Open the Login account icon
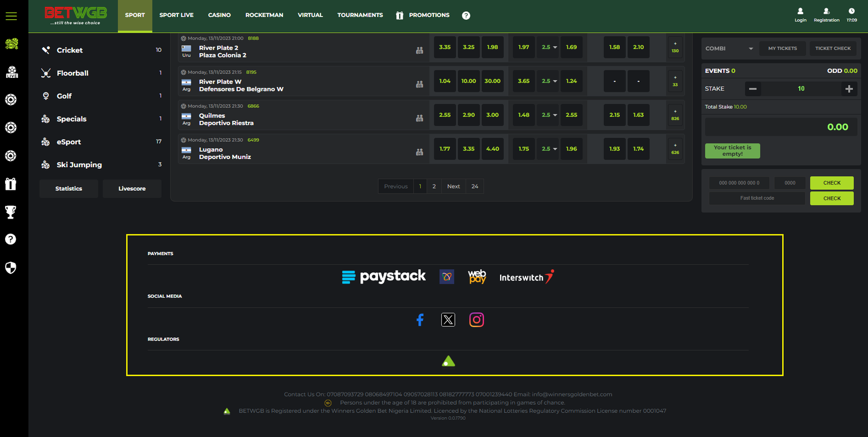This screenshot has width=868, height=437. click(x=800, y=14)
